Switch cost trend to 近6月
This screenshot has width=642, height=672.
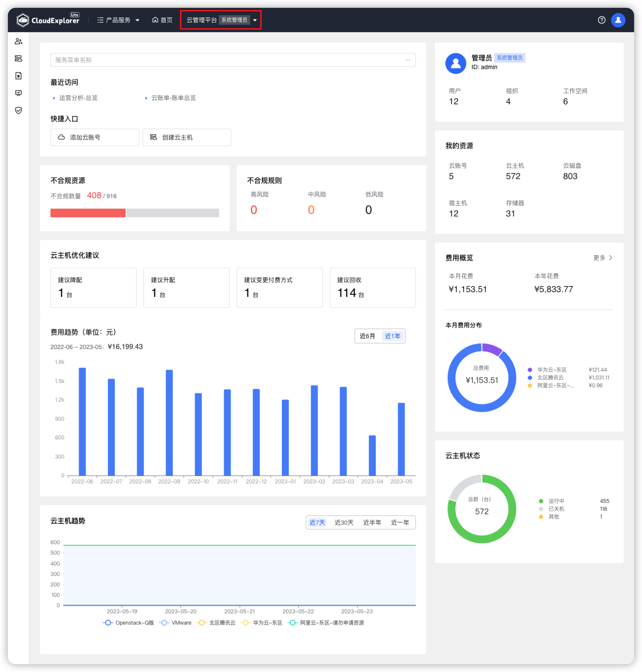[x=367, y=336]
